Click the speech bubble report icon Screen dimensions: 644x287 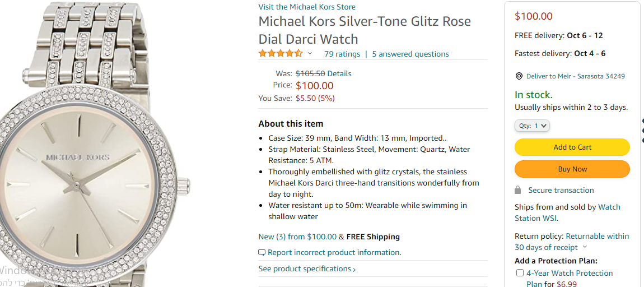(262, 253)
